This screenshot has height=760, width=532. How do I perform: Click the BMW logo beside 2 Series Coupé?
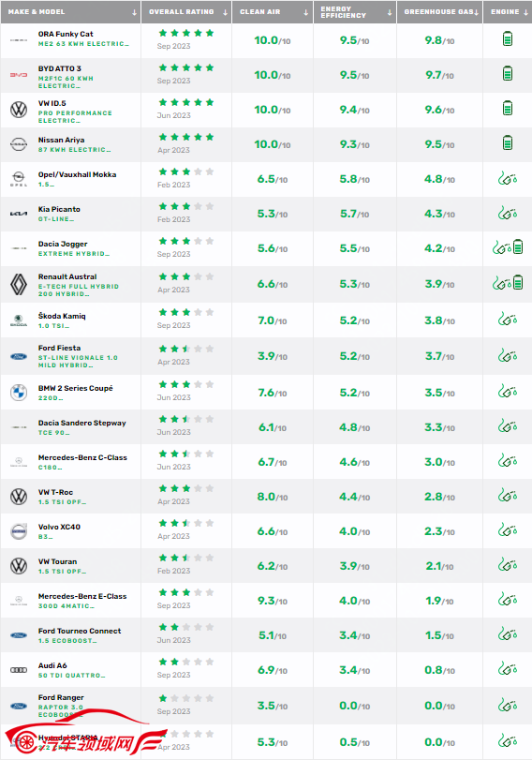(19, 392)
